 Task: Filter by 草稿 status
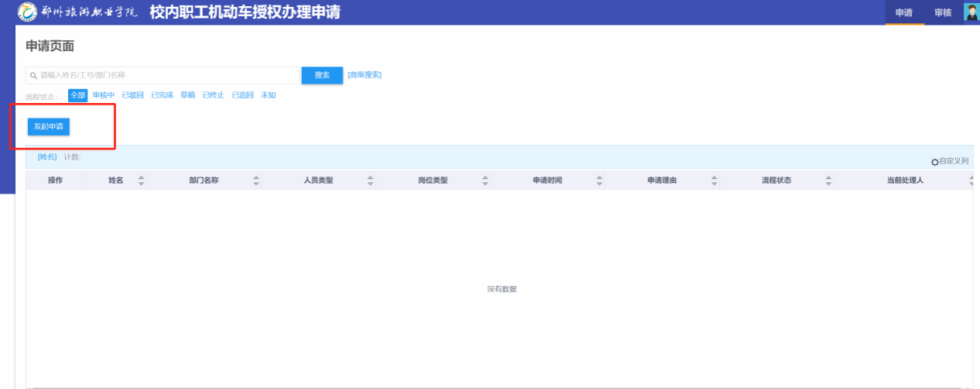[187, 95]
